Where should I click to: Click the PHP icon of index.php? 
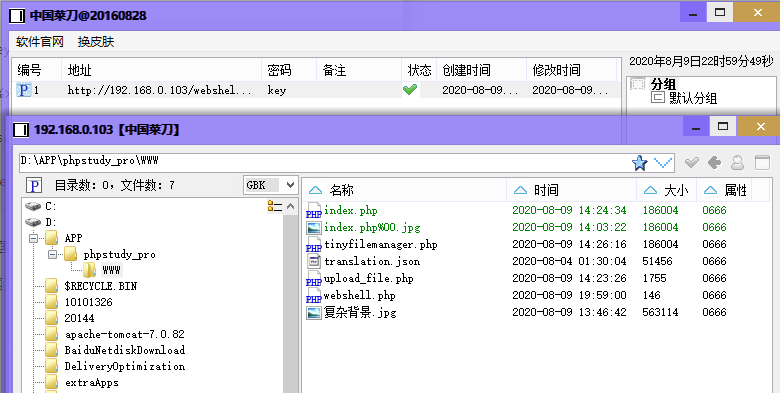pyautogui.click(x=313, y=210)
